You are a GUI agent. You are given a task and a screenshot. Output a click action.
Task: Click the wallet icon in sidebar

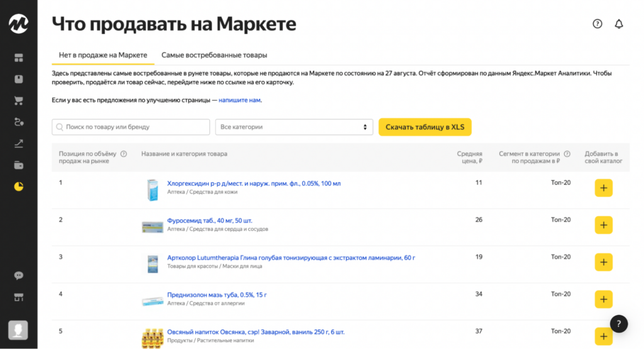pyautogui.click(x=19, y=165)
